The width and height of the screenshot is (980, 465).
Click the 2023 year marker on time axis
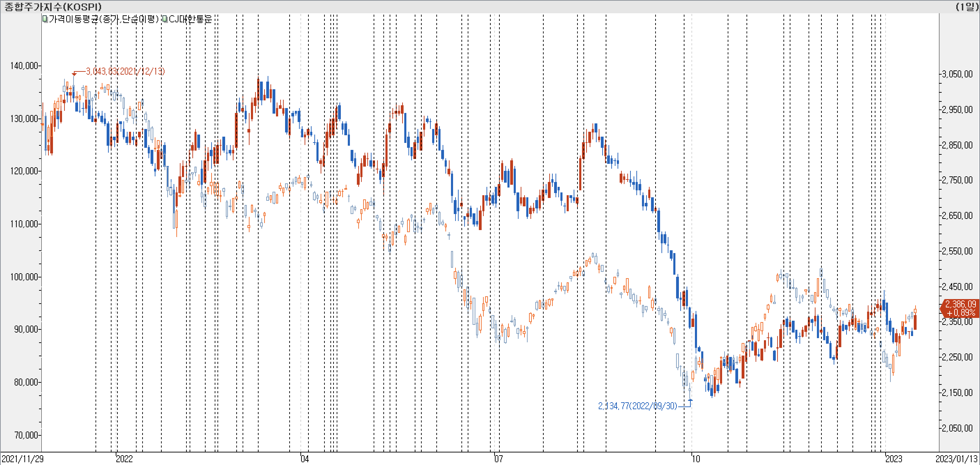[x=894, y=458]
